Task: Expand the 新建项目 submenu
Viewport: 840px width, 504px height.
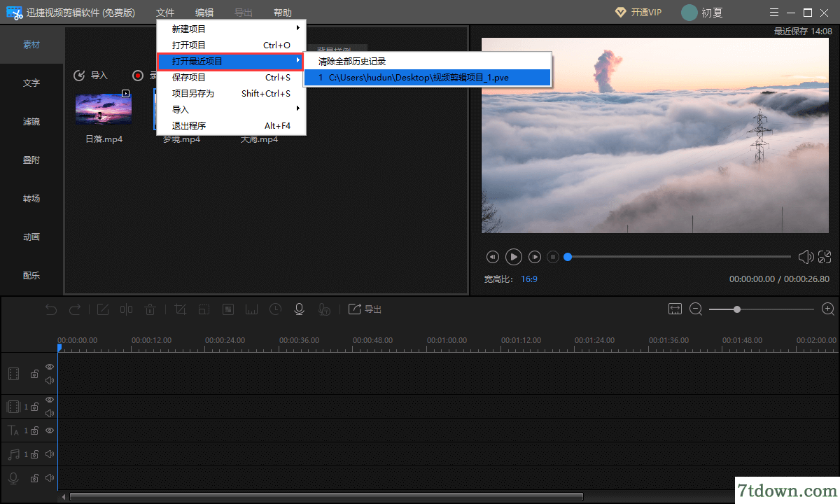Action: coord(231,29)
